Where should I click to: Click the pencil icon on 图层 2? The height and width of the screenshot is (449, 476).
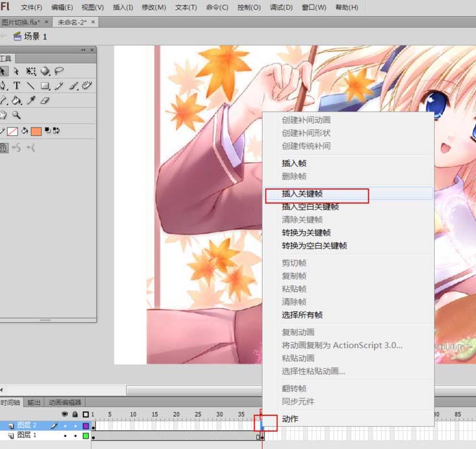pos(54,426)
